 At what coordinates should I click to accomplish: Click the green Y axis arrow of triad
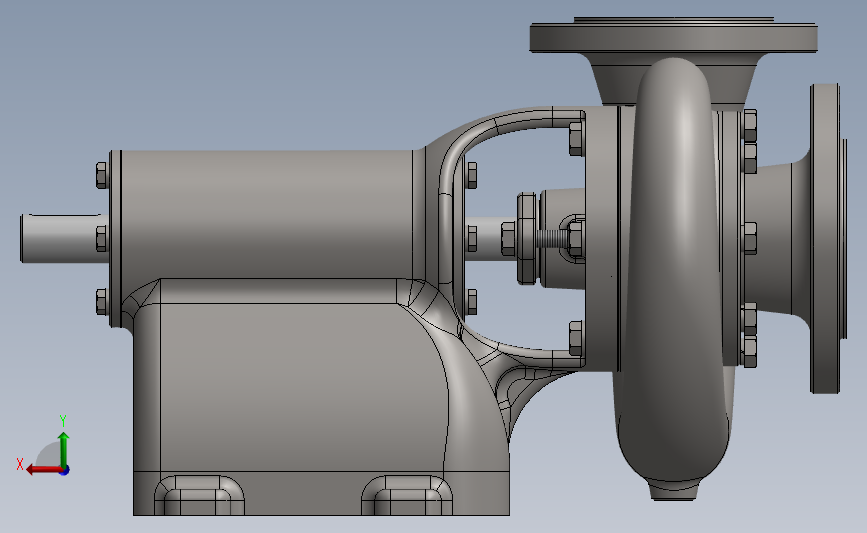point(64,448)
